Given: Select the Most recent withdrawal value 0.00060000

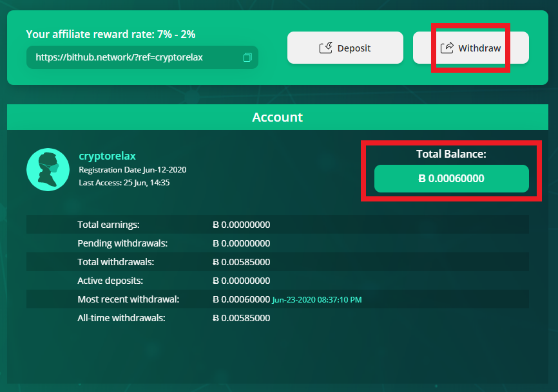Looking at the screenshot, I should 241,299.
